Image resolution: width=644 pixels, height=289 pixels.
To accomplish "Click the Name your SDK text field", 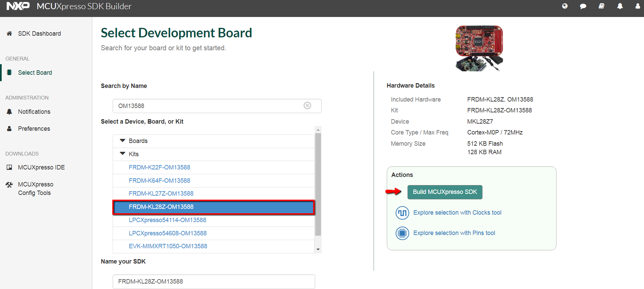I will 214,282.
